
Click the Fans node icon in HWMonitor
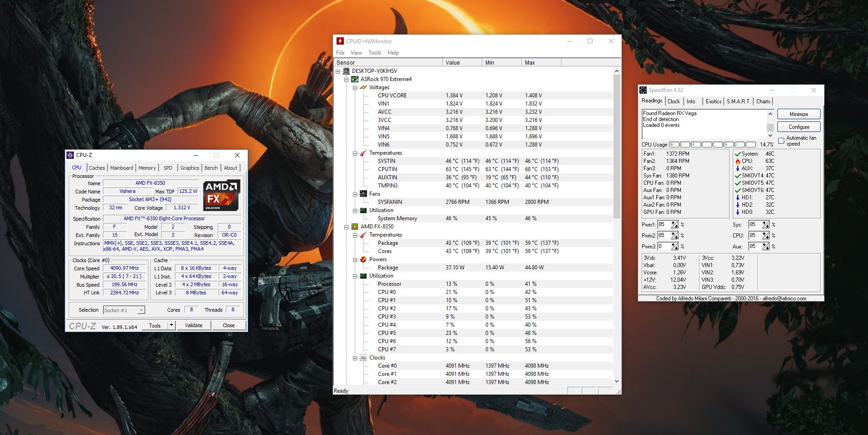pos(363,194)
